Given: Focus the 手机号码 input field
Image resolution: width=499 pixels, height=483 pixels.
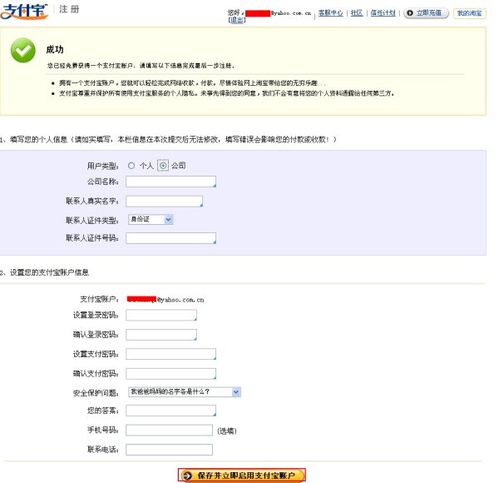Looking at the screenshot, I should (x=169, y=430).
